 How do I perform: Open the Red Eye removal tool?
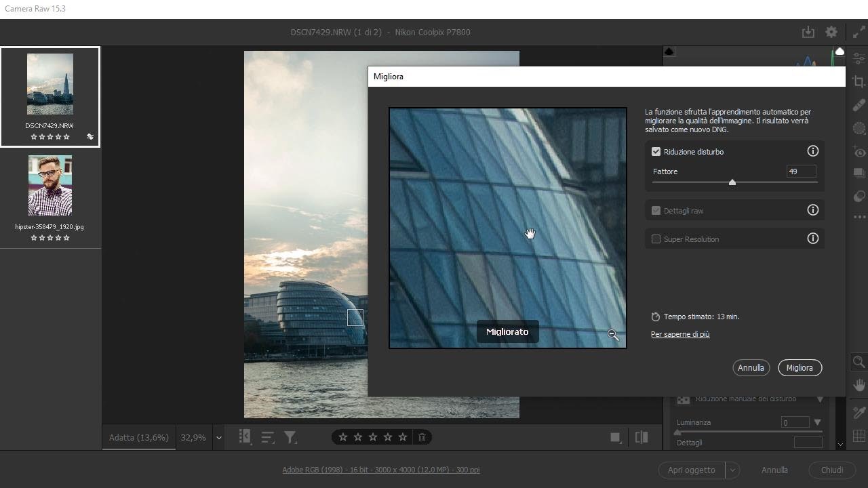click(859, 152)
